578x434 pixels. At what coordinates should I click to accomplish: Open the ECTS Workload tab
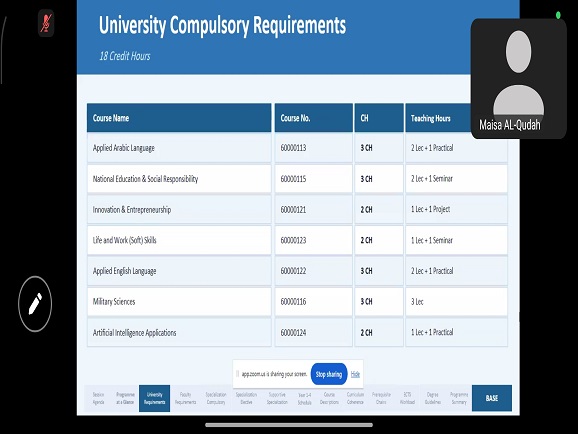(x=407, y=398)
